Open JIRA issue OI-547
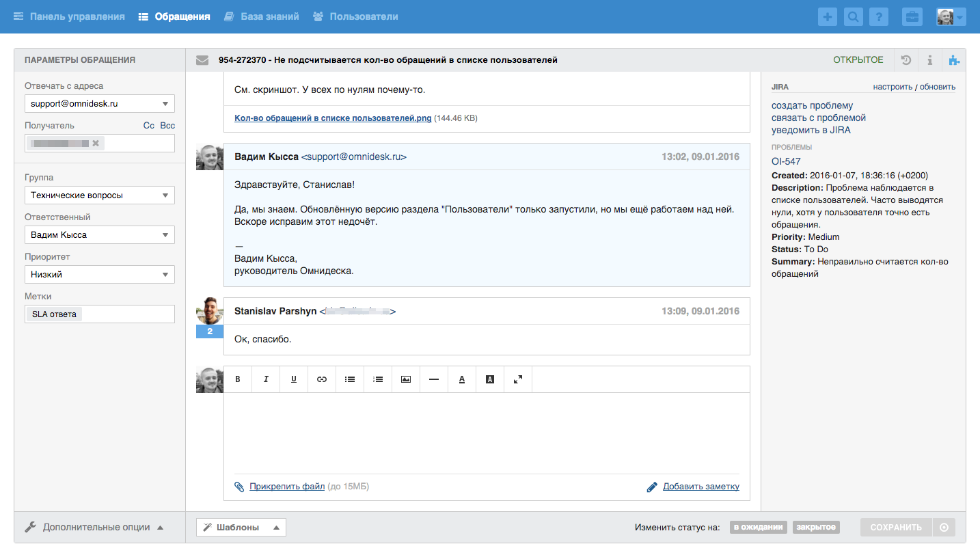 786,161
